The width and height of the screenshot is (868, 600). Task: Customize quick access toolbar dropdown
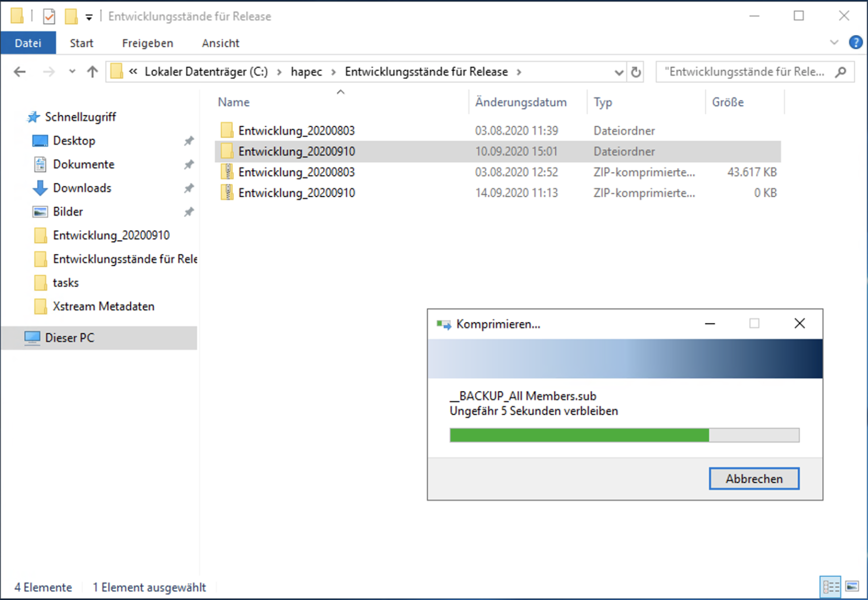[89, 18]
